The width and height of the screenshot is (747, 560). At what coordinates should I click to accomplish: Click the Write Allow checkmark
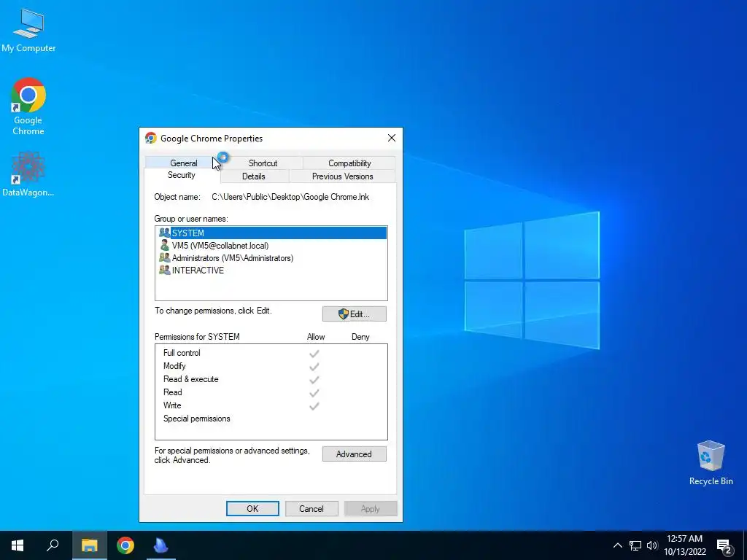[314, 406]
